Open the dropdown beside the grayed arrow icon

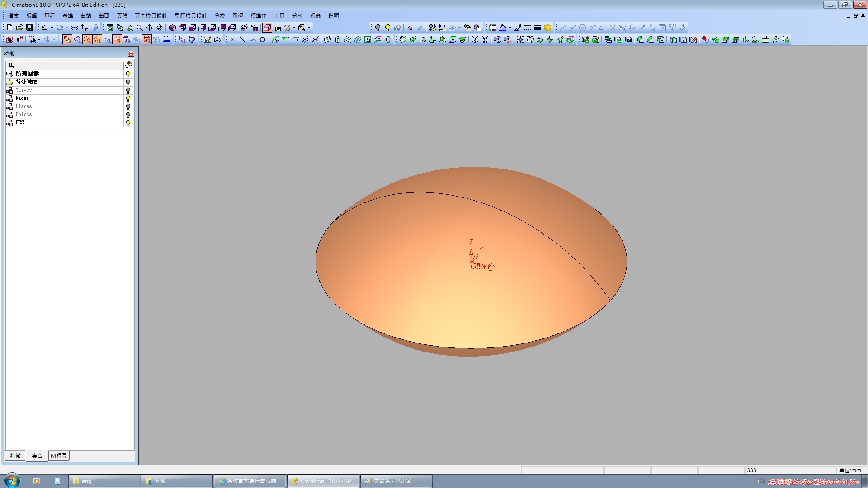[x=54, y=40]
